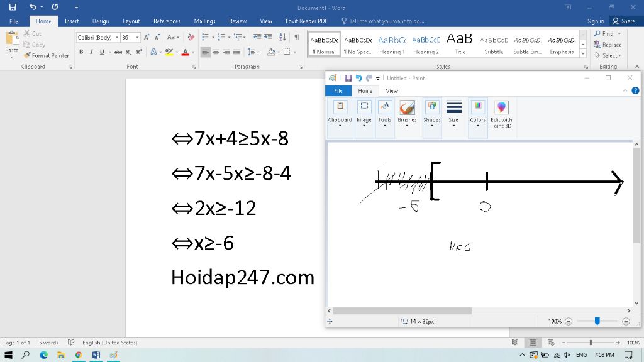Toggle bold formatting in Word
The width and height of the screenshot is (644, 362).
pyautogui.click(x=81, y=52)
